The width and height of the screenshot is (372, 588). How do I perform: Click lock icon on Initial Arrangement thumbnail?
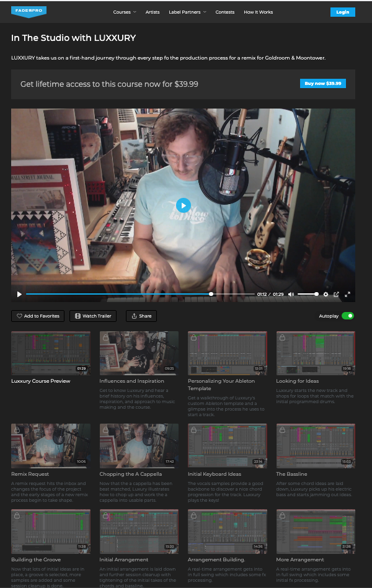pyautogui.click(x=105, y=515)
